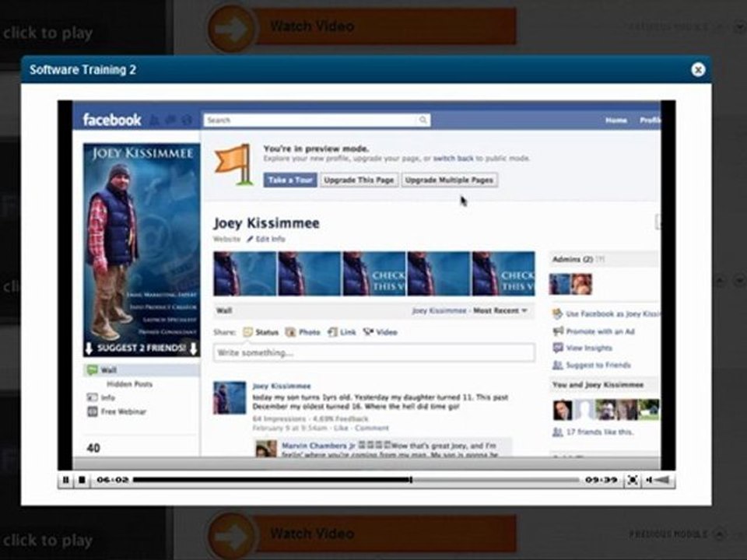The width and height of the screenshot is (747, 560).
Task: Click second admin avatar thumbnail
Action: click(x=582, y=285)
